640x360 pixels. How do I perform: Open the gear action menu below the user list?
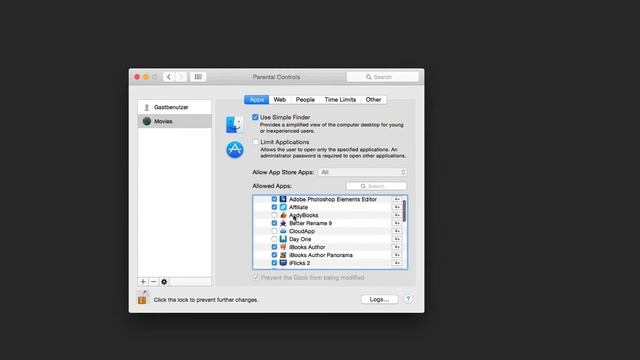[164, 282]
